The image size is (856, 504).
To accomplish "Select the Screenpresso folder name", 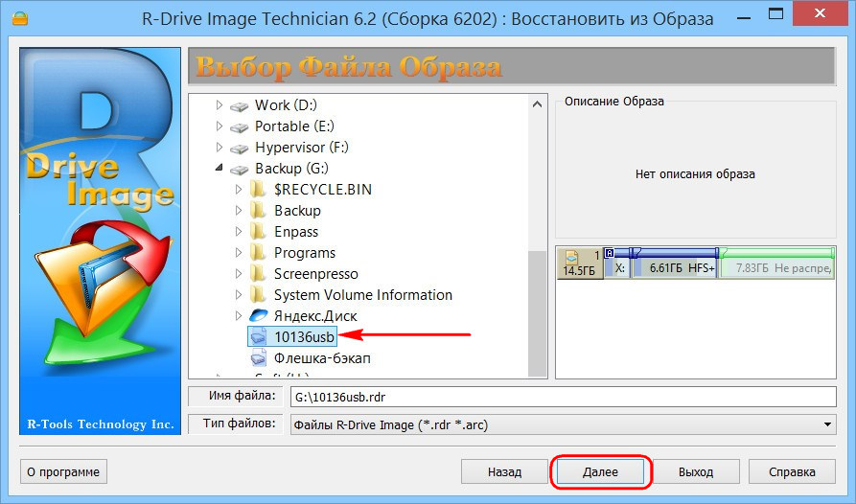I will [x=316, y=274].
